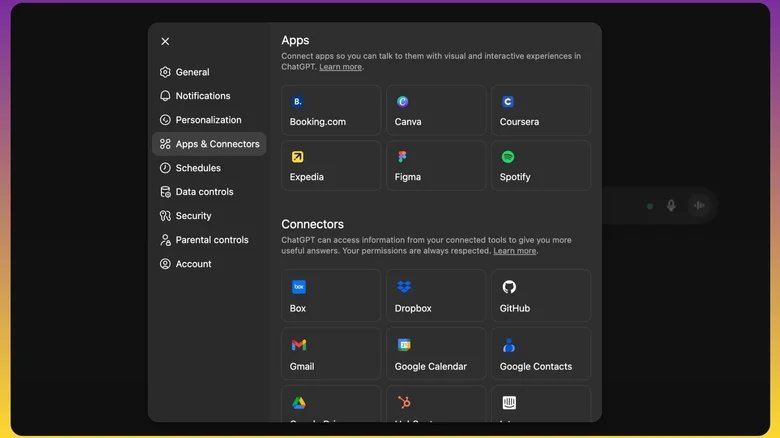Go to General settings

click(192, 72)
